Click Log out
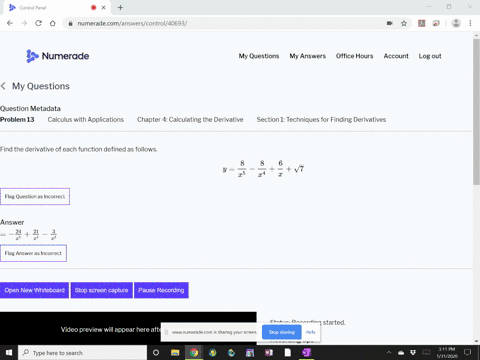Image resolution: width=480 pixels, height=360 pixels. coord(430,56)
